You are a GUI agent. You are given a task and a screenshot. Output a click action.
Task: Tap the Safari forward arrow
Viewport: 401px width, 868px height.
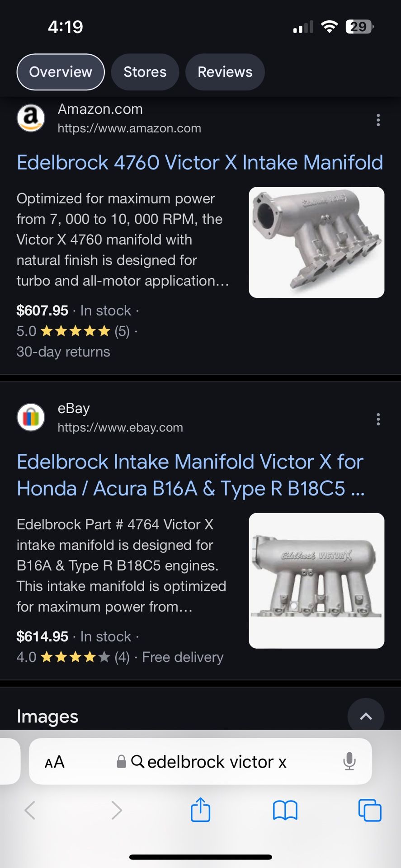coord(117,810)
